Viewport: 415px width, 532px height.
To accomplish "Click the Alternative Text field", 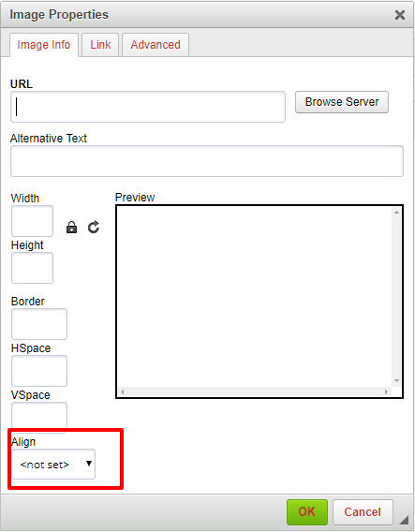I will click(x=207, y=161).
